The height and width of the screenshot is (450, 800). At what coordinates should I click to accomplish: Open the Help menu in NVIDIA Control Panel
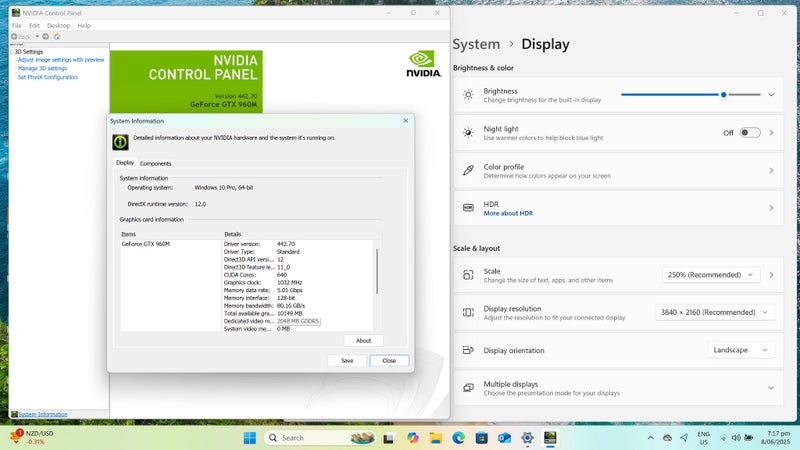click(84, 26)
